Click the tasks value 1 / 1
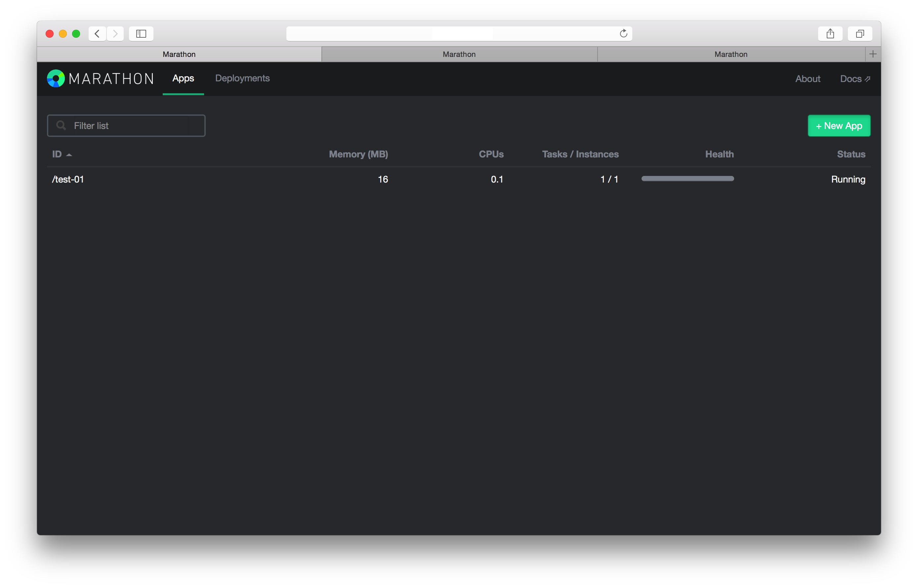 point(609,179)
